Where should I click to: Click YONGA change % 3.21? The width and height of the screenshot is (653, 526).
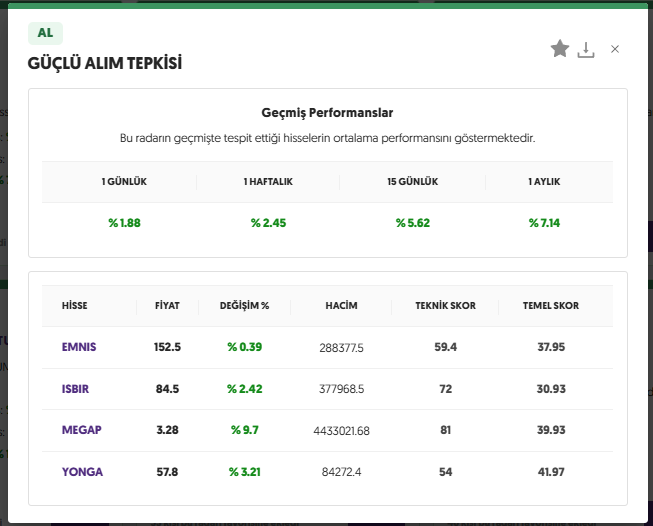(244, 472)
